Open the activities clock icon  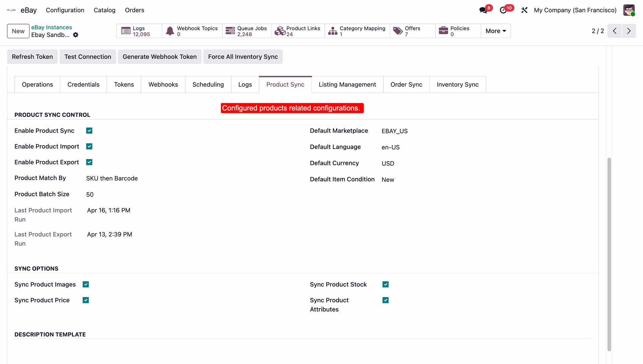coord(503,10)
